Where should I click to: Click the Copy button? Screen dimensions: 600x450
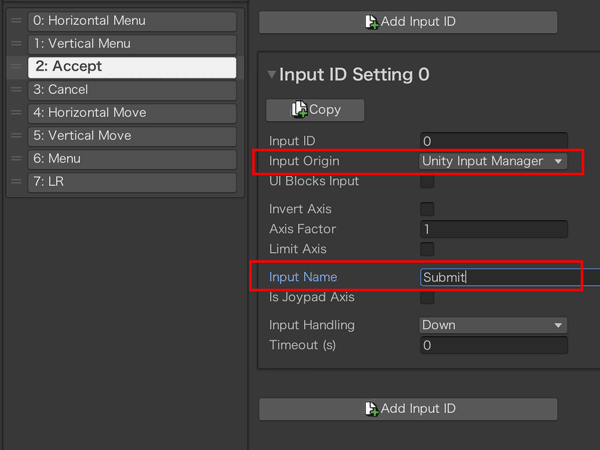click(315, 110)
